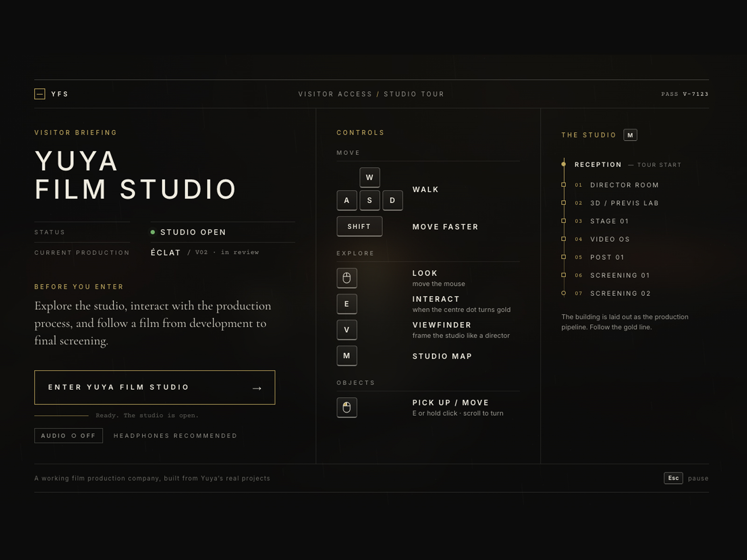Click the mouse icon next to LOOK
This screenshot has height=560, width=747.
347,278
